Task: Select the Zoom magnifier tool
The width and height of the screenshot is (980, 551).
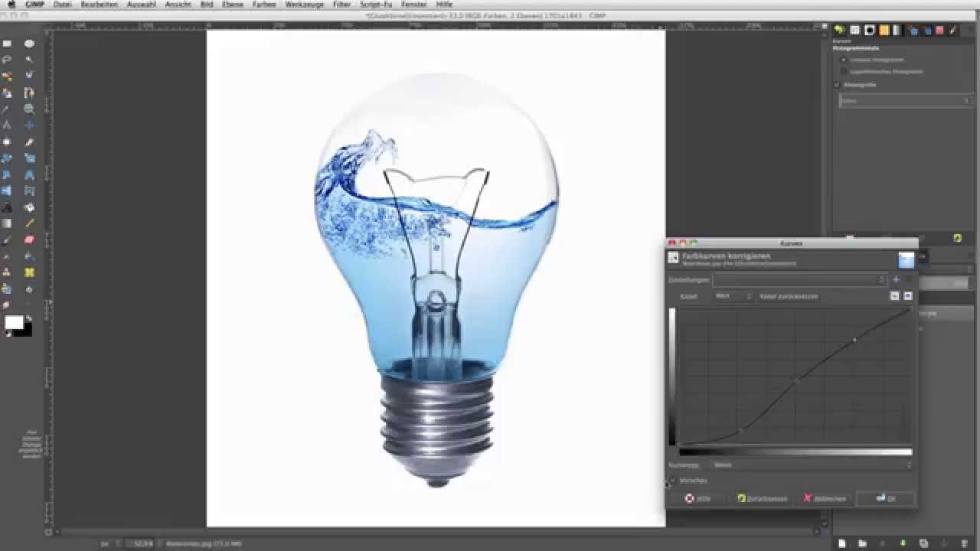Action: pyautogui.click(x=29, y=109)
